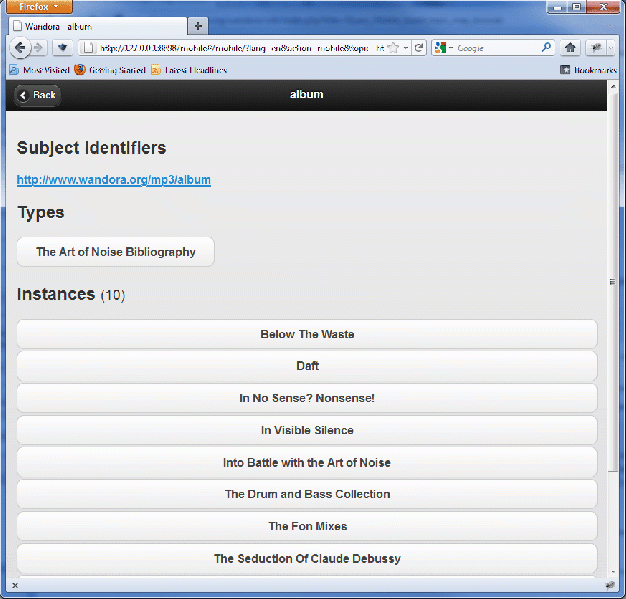
Task: Click the vertical page scrollbar
Action: (613, 300)
